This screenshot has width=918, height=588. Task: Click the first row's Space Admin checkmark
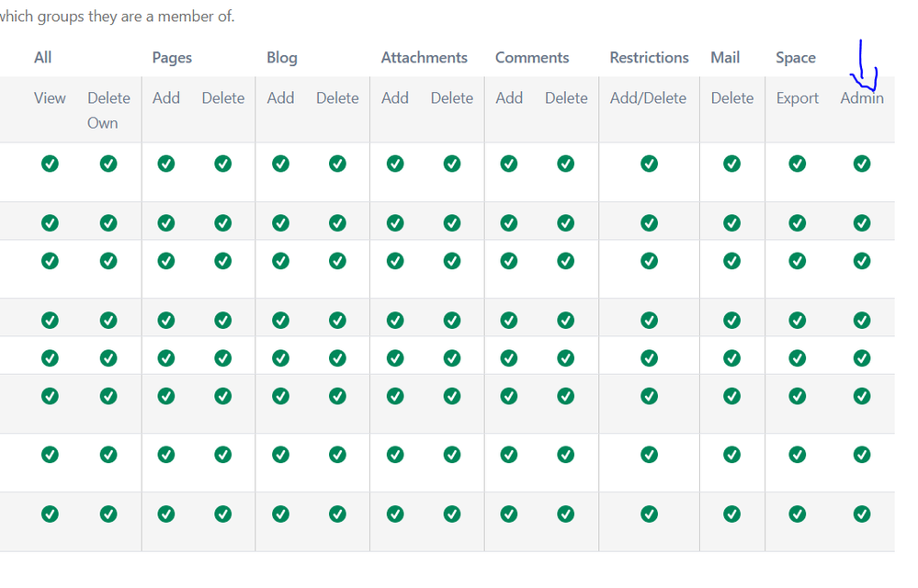tap(862, 164)
